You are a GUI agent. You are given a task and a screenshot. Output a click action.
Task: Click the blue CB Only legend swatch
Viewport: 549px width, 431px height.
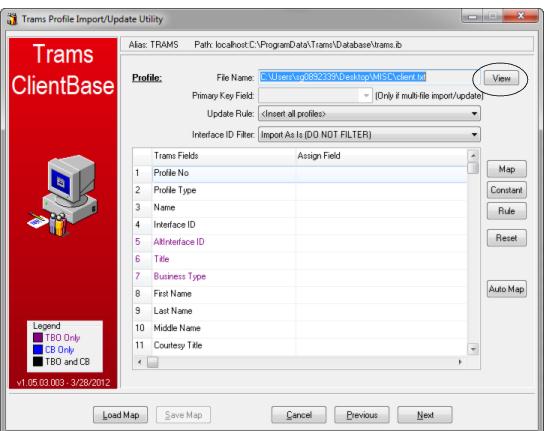click(37, 349)
